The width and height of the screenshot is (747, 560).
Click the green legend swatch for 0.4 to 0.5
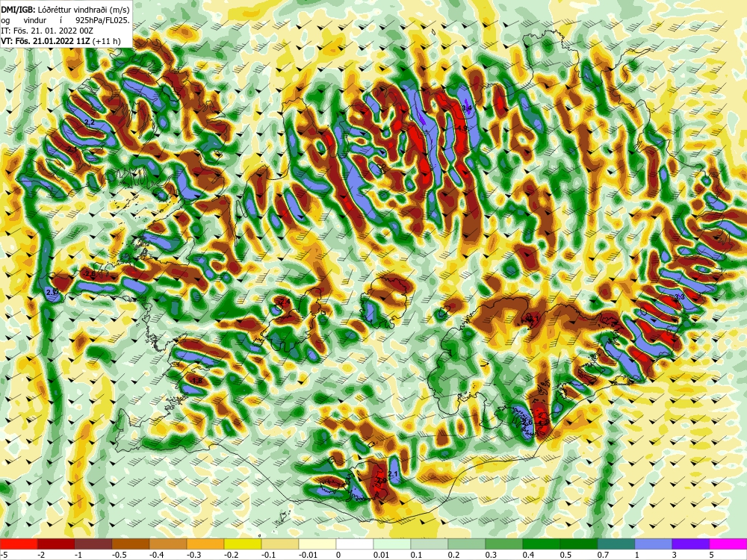(x=542, y=544)
